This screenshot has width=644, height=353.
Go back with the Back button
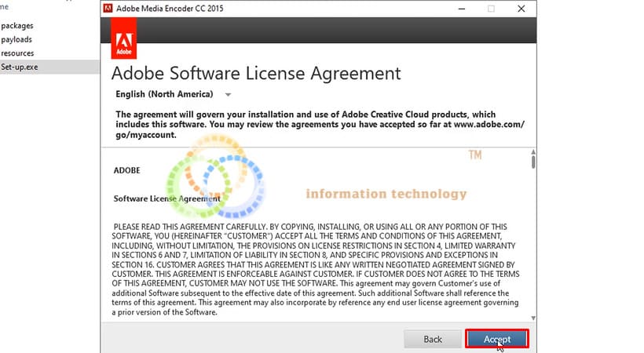(433, 339)
